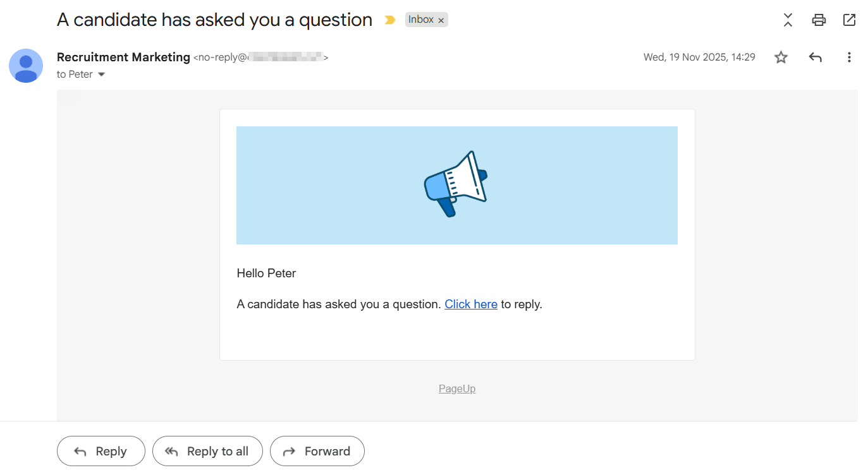868x475 pixels.
Task: Print this email using the printer icon
Action: pos(819,20)
